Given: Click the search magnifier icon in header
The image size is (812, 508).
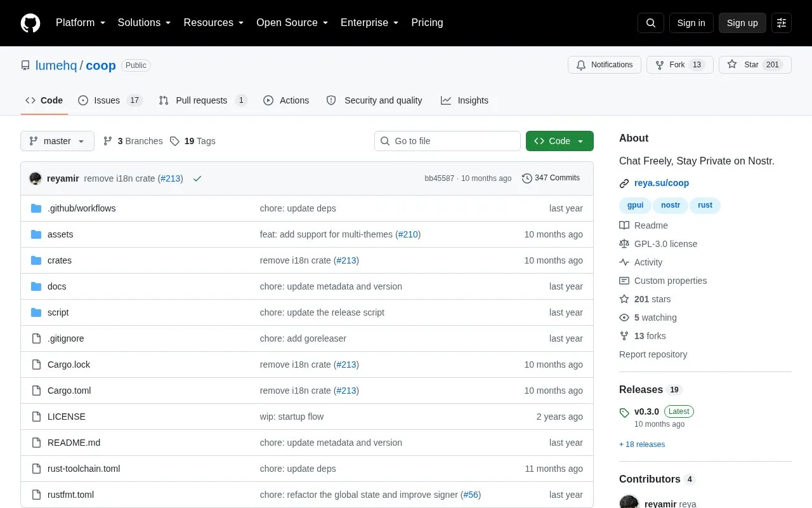Looking at the screenshot, I should (651, 23).
